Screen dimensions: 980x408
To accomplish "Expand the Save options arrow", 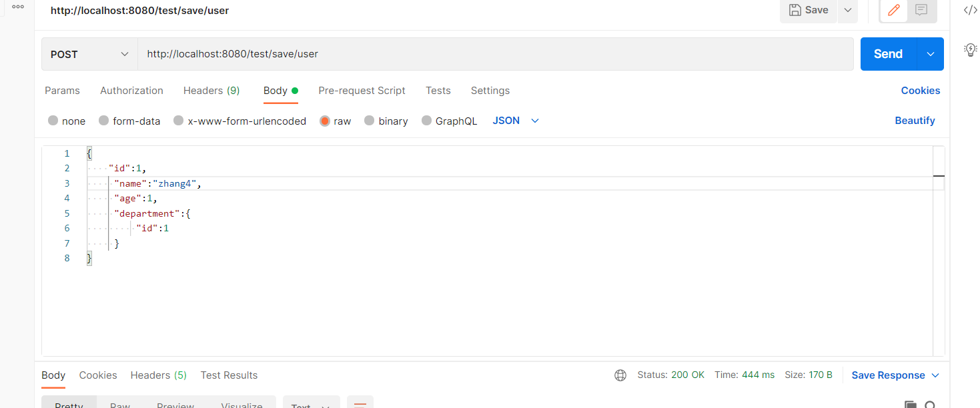I will click(x=848, y=10).
